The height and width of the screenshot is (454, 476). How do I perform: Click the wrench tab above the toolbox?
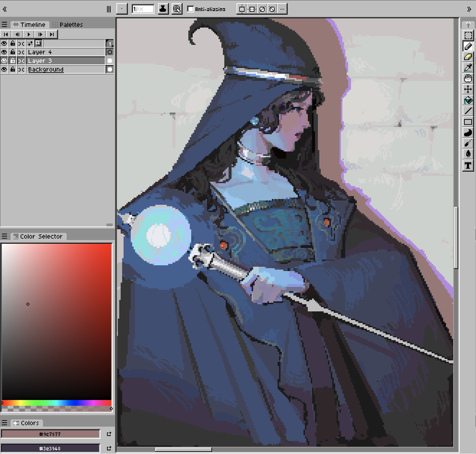[468, 25]
